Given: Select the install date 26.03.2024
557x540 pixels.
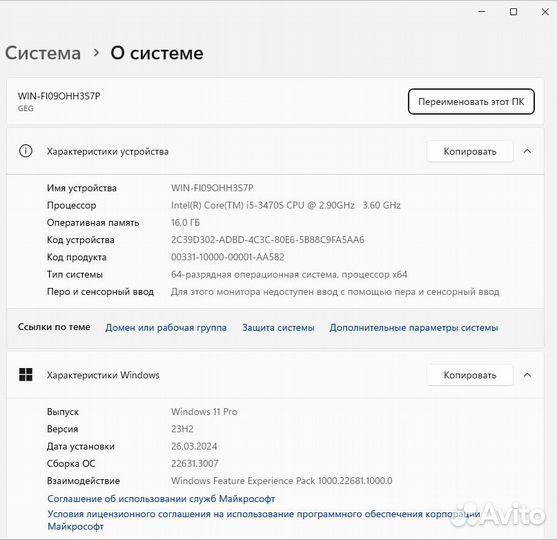Looking at the screenshot, I should click(194, 446).
